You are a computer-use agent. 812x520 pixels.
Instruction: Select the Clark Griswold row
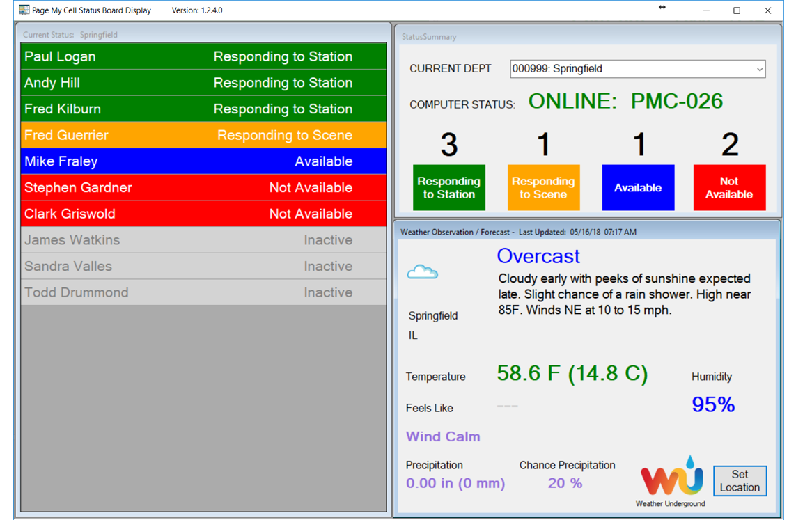coord(203,214)
